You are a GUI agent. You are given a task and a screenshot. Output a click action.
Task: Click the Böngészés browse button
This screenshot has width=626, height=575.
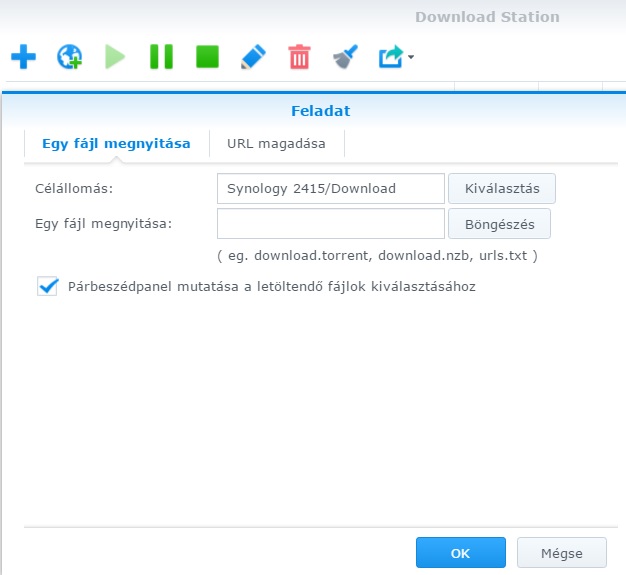[x=499, y=223]
